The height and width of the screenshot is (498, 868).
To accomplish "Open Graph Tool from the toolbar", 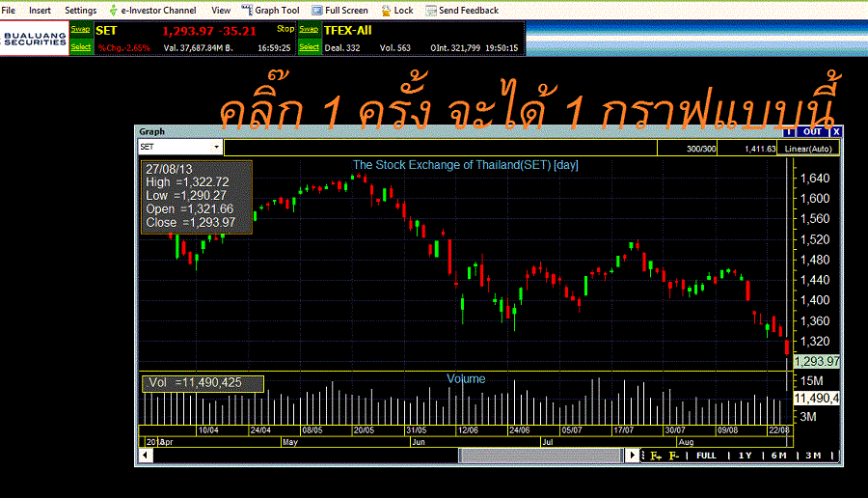I will click(x=277, y=10).
